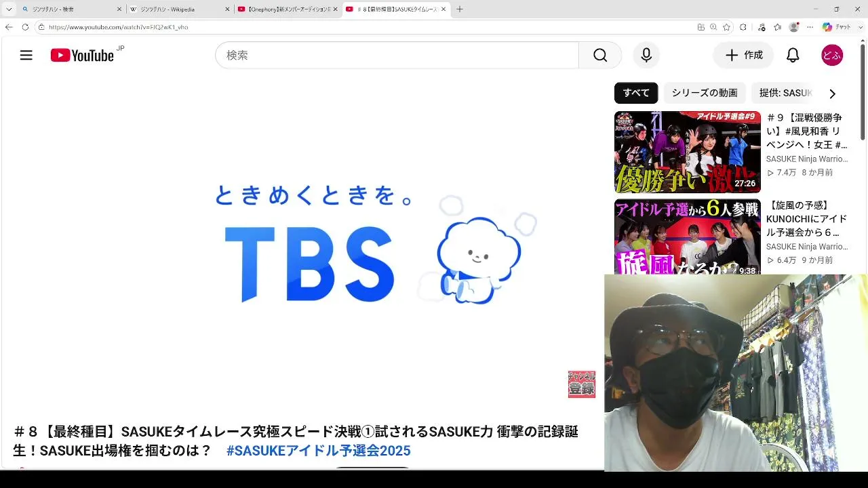Open the apps grid icon in address bar
This screenshot has width=868, height=488.
(x=701, y=27)
